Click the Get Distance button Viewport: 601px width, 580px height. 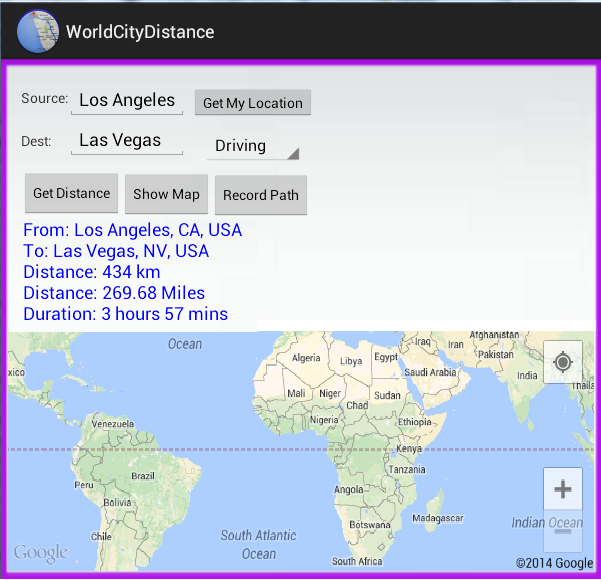click(x=71, y=193)
